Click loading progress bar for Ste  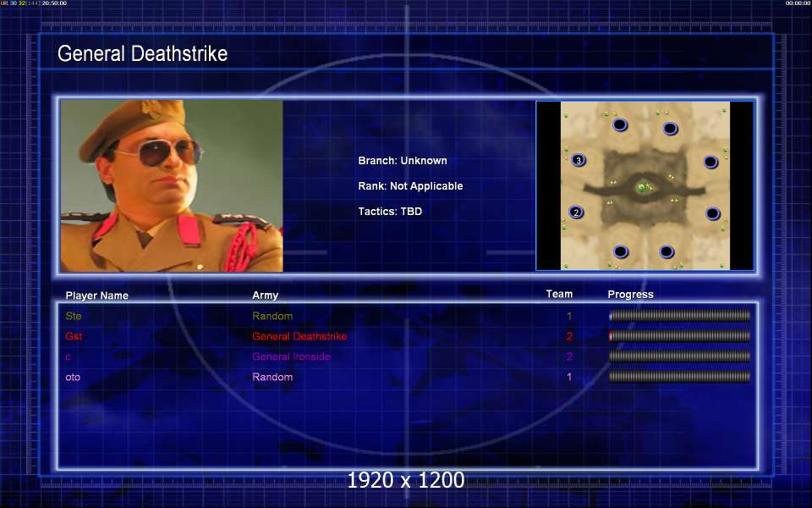pyautogui.click(x=679, y=316)
